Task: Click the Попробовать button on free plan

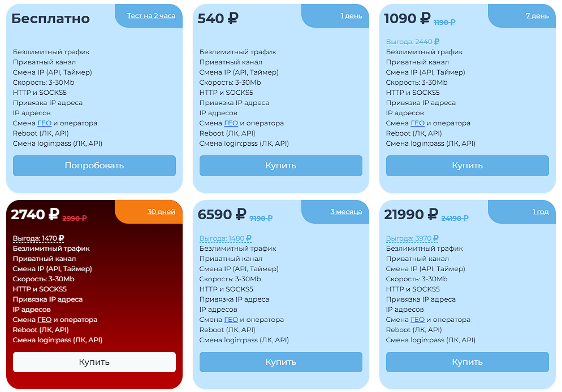Action: click(x=94, y=165)
